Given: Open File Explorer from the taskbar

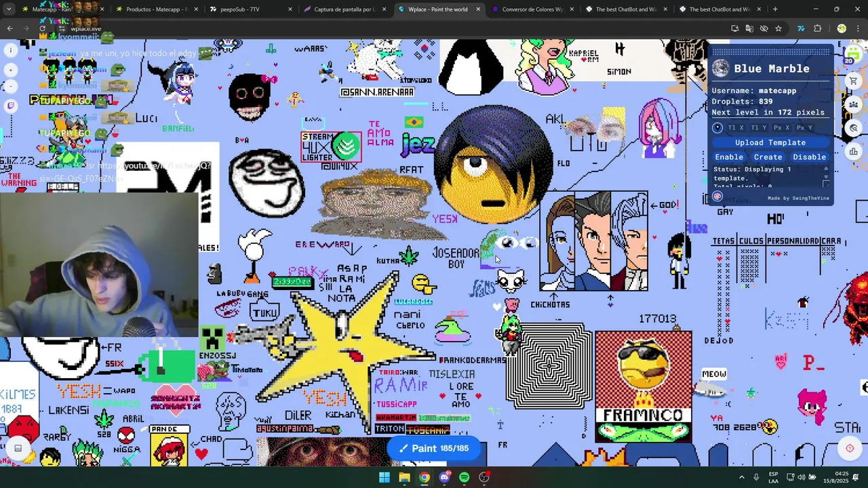Looking at the screenshot, I should tap(404, 477).
